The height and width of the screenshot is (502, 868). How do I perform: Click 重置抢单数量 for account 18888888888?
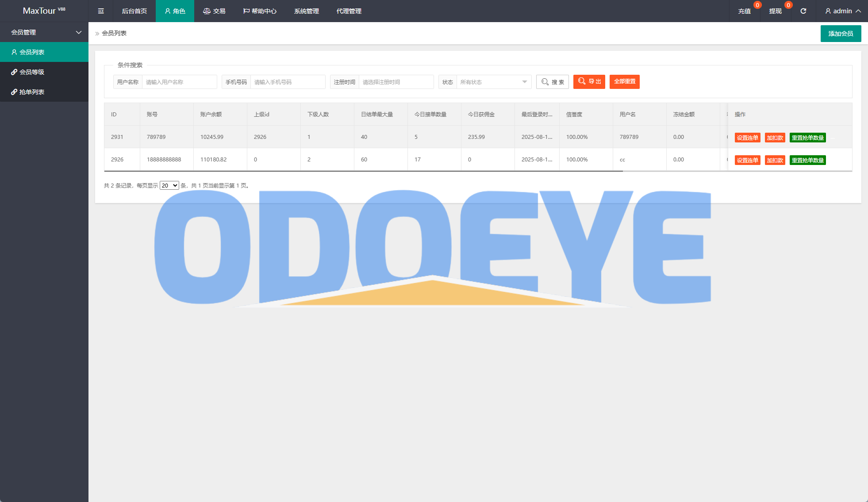807,160
